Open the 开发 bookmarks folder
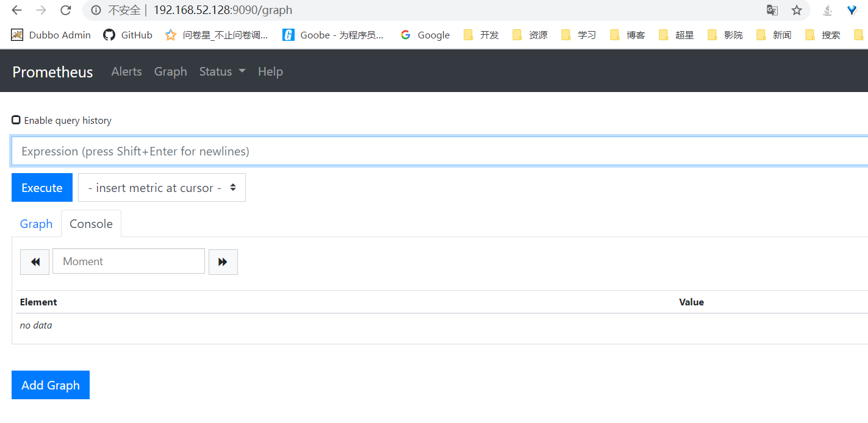 pos(481,35)
